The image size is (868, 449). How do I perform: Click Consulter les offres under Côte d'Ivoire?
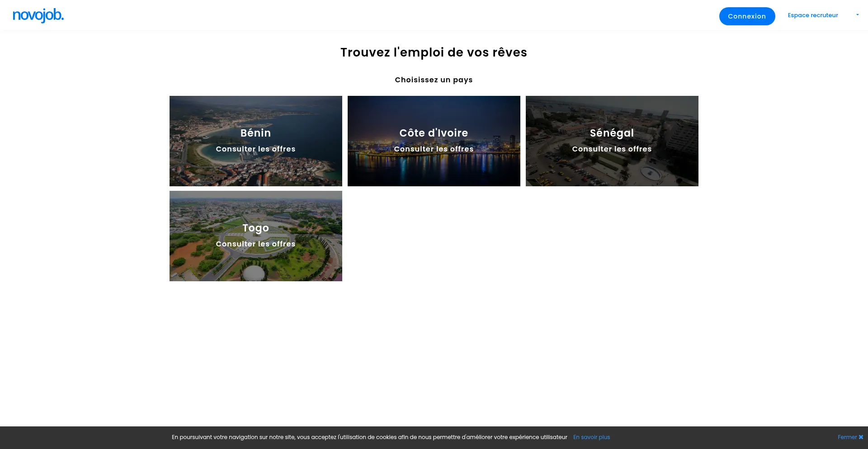click(x=434, y=149)
